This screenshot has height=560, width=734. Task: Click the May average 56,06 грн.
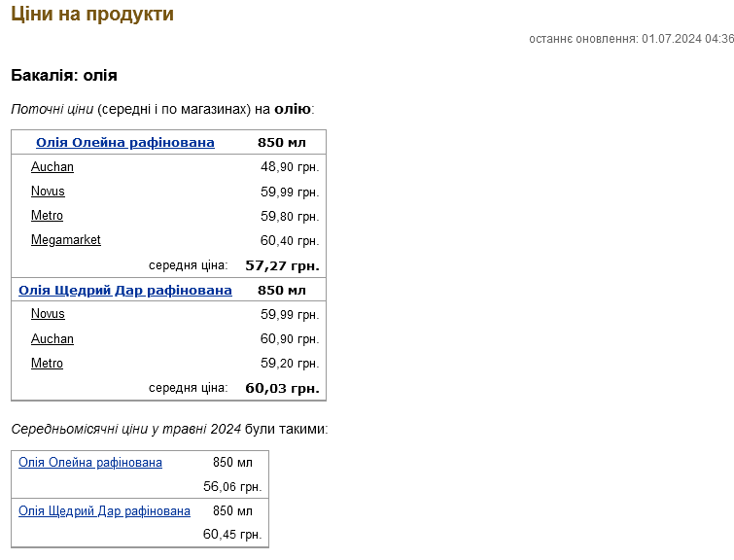[x=232, y=487]
